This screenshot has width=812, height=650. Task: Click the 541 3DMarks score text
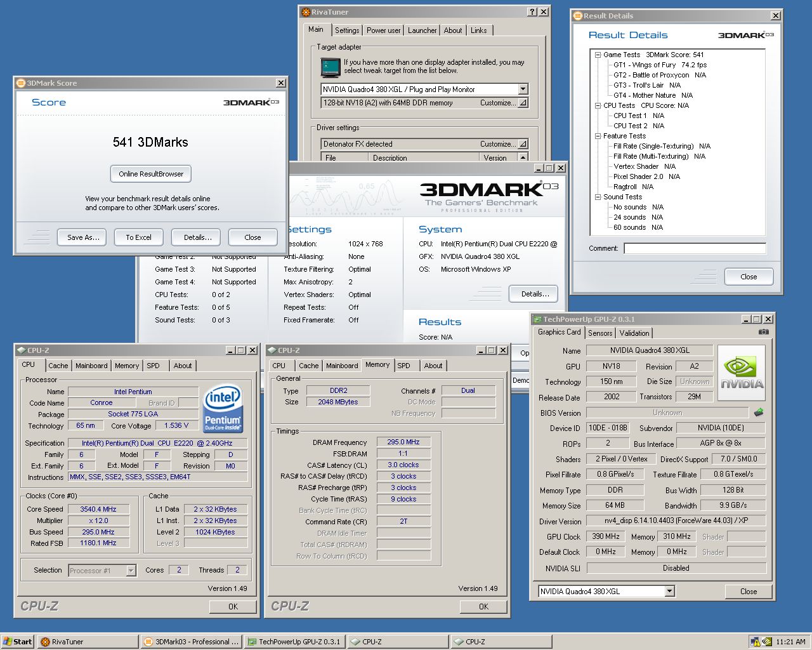[150, 142]
